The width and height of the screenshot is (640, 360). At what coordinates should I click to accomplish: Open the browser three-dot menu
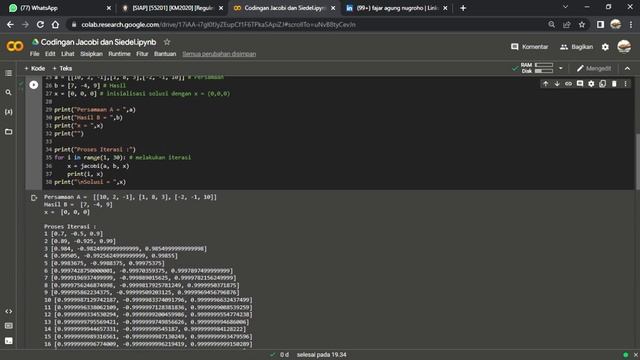(631, 24)
